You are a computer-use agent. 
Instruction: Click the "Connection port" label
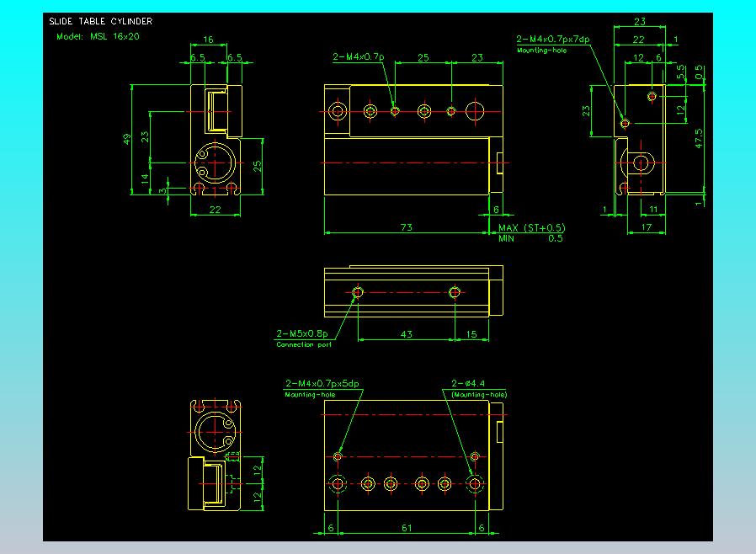click(304, 344)
